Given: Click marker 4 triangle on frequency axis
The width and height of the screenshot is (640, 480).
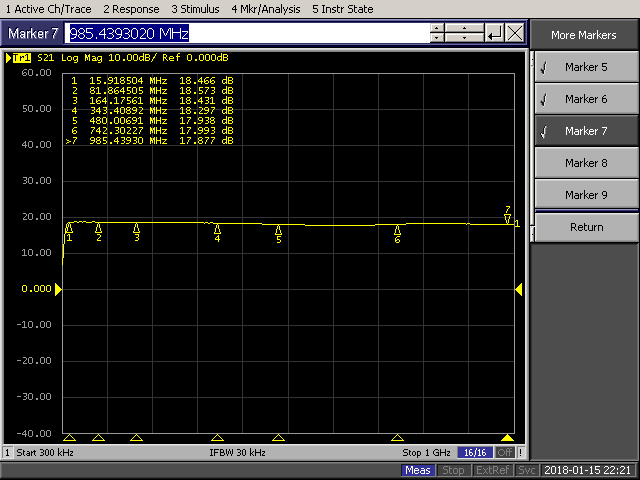Looking at the screenshot, I should [218, 438].
